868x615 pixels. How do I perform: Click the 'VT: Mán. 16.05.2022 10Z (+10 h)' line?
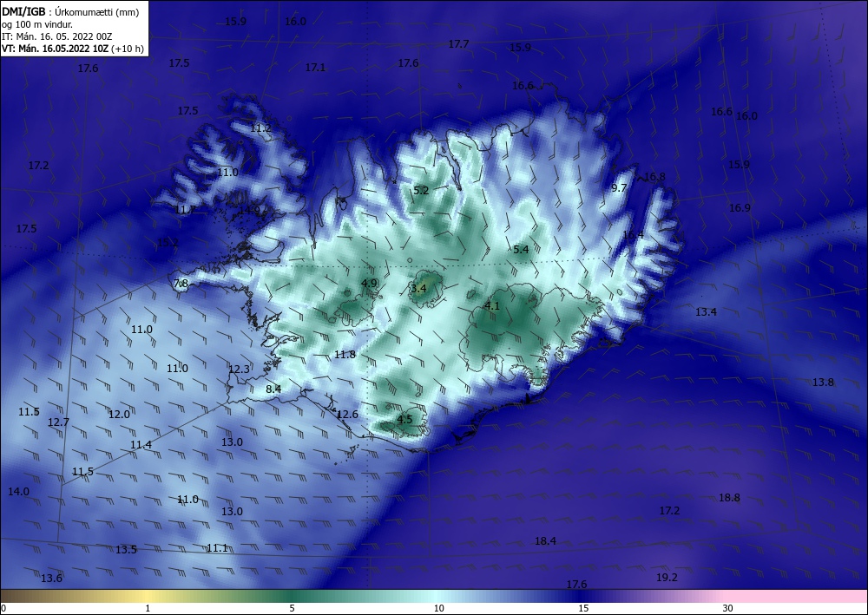point(73,49)
